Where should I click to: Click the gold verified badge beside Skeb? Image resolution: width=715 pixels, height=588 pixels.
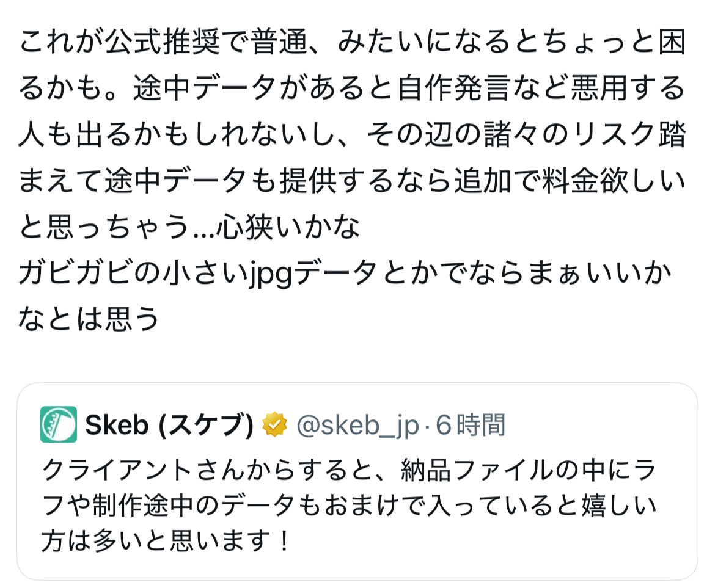point(274,425)
